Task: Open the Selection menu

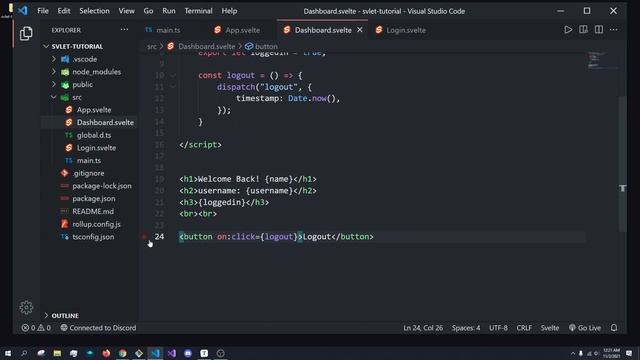Action: click(94, 11)
